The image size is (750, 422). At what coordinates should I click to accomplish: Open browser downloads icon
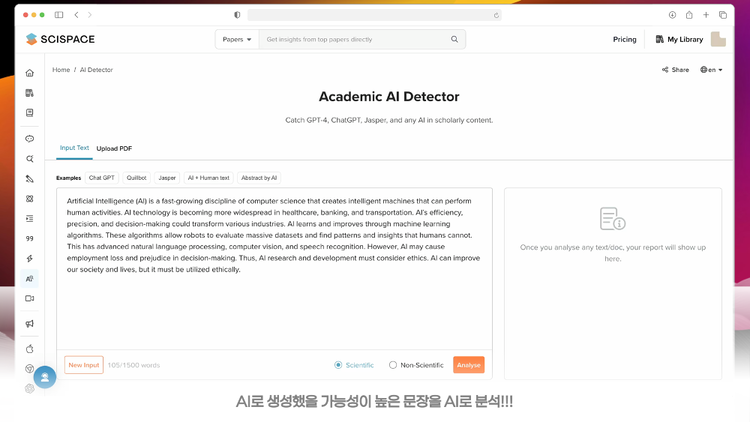(x=672, y=15)
